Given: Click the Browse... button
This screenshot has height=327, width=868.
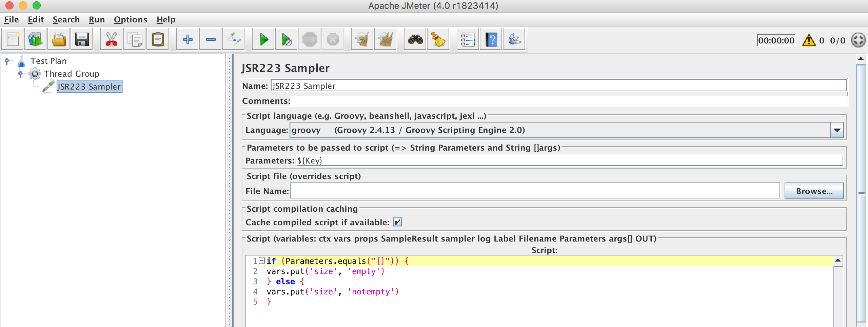Looking at the screenshot, I should tap(814, 191).
